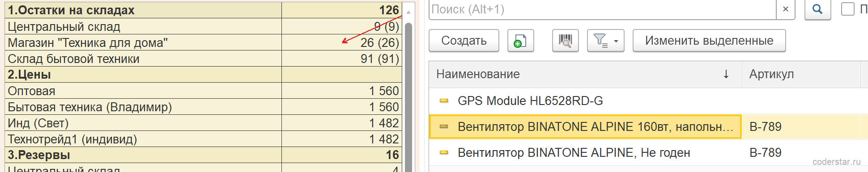Click the filter funnel icon
This screenshot has height=172, width=868.
[600, 41]
